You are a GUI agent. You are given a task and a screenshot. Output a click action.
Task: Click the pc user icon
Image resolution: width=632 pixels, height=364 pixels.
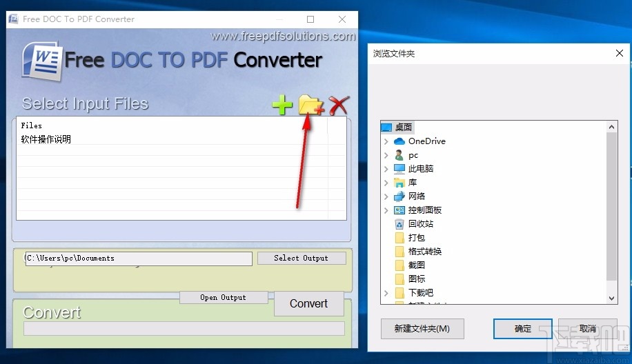[399, 155]
